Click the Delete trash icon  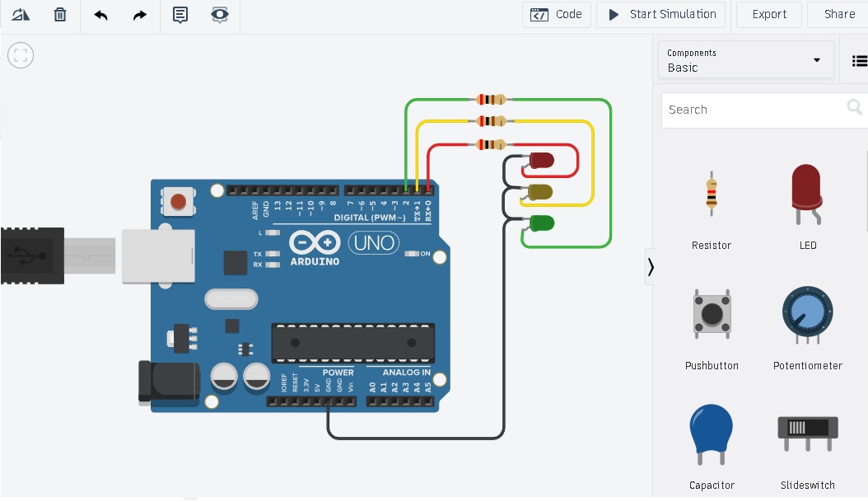tap(59, 14)
